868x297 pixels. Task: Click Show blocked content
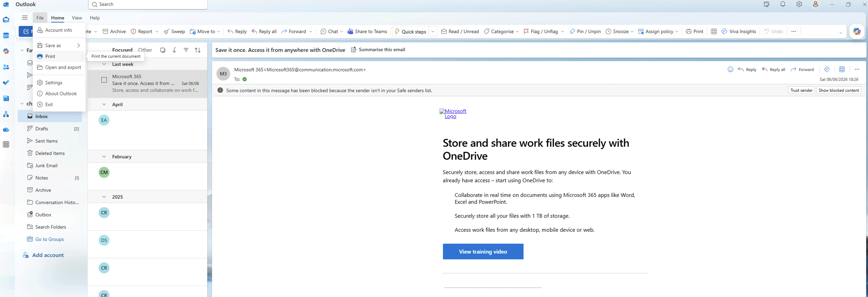tap(839, 90)
